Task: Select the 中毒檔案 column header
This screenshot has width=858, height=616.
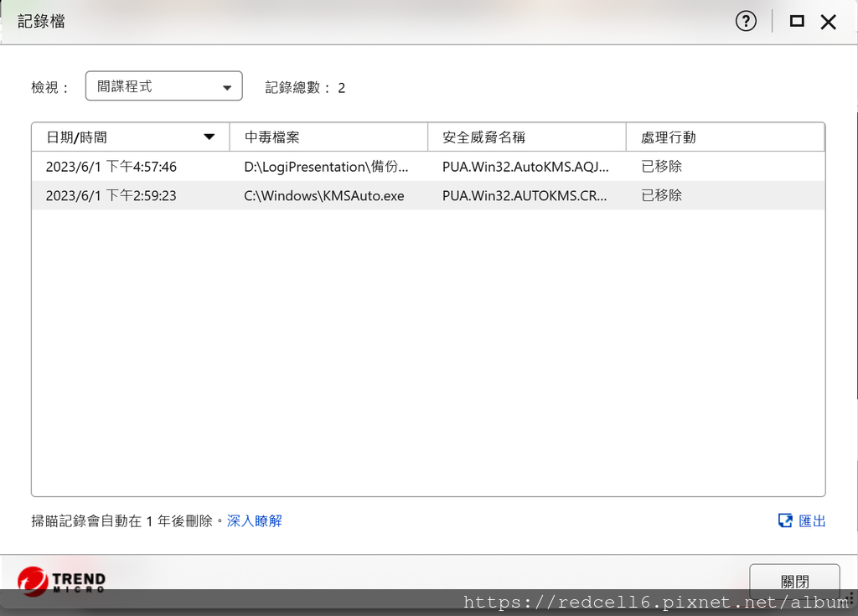Action: click(328, 137)
